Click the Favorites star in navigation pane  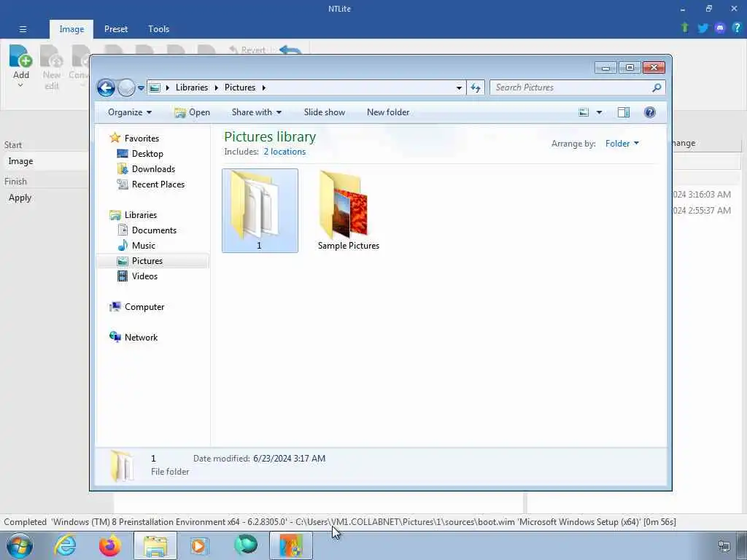(x=115, y=138)
